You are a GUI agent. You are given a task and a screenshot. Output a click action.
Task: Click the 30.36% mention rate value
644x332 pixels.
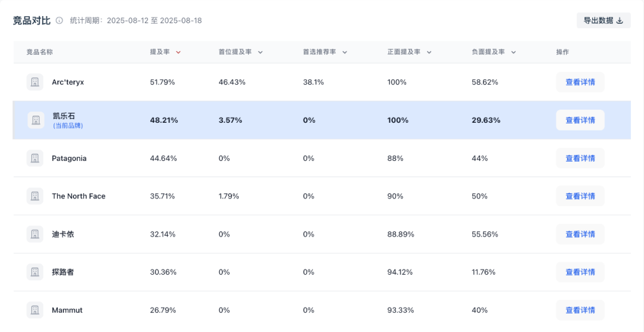pos(163,272)
